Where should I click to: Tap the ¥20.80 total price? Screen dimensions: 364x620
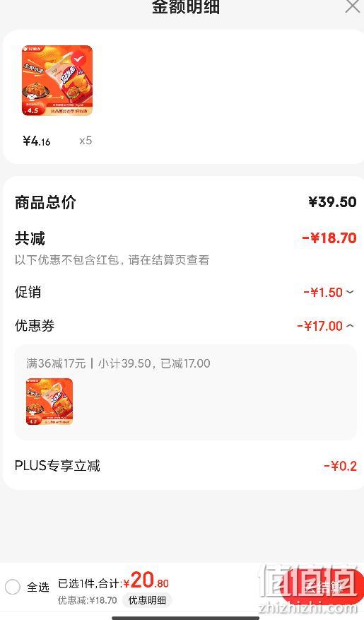tap(146, 581)
